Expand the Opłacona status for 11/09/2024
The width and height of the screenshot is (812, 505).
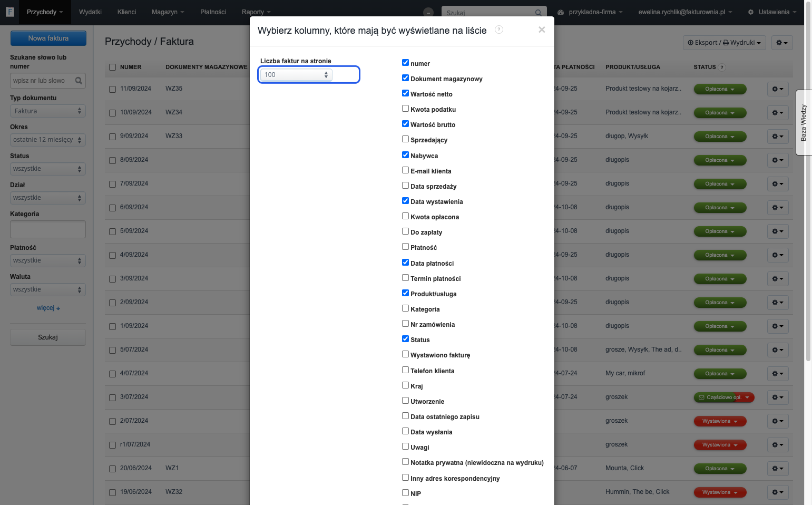[720, 89]
